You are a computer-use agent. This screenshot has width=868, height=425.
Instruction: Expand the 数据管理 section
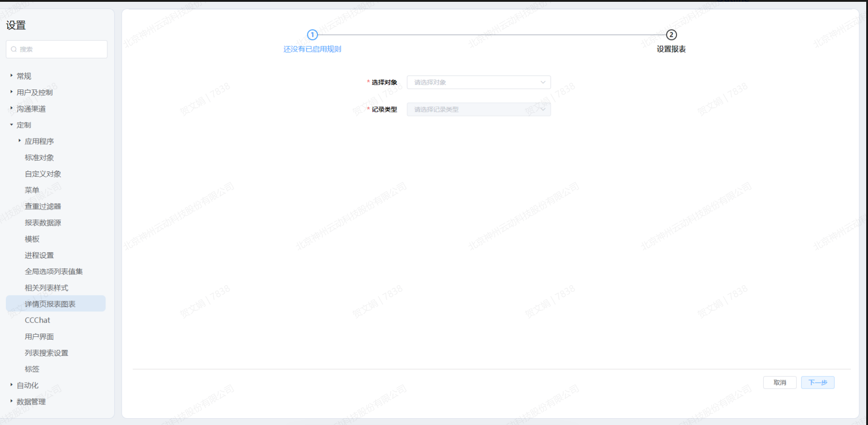pyautogui.click(x=12, y=401)
